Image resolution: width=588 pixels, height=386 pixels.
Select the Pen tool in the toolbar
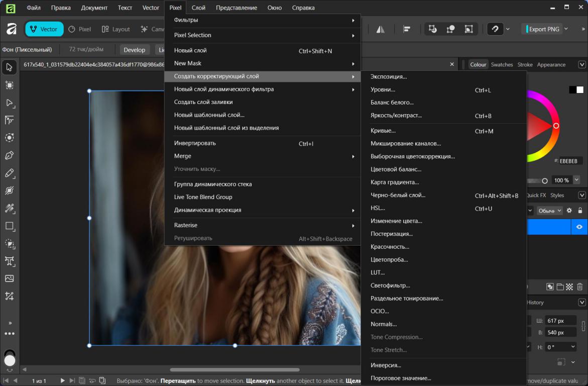click(x=9, y=155)
